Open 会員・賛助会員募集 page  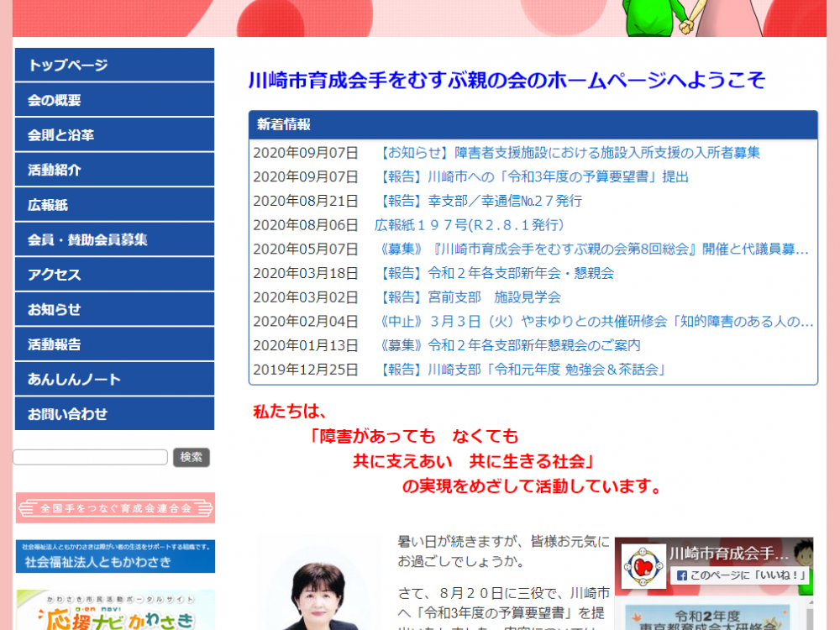click(114, 239)
